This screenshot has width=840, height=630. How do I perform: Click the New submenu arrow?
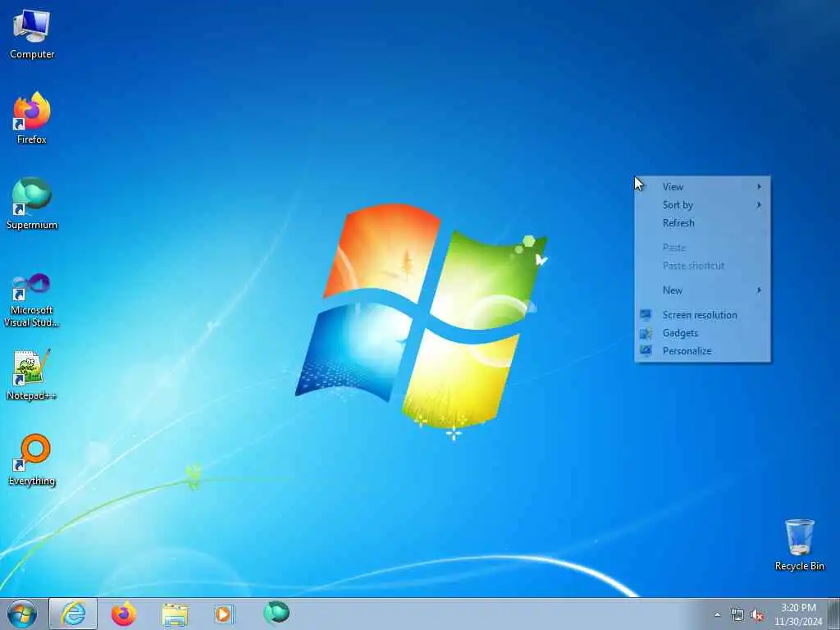point(759,290)
